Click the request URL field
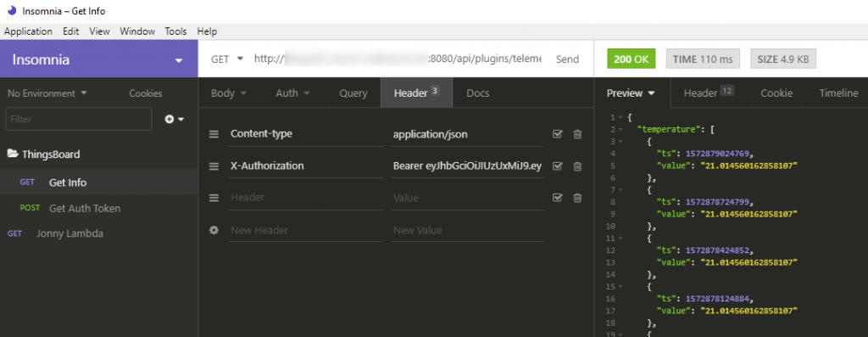This screenshot has height=337, width=868. coord(397,59)
